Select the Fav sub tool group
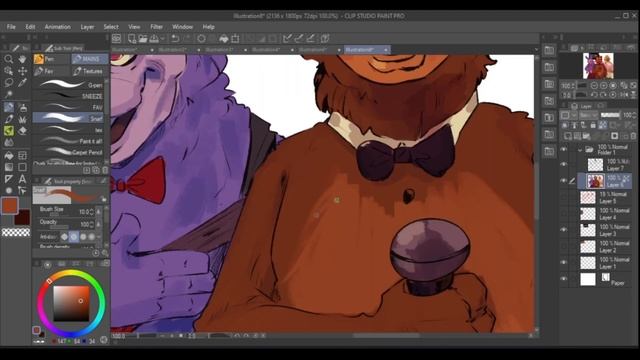Image resolution: width=640 pixels, height=360 pixels. click(51, 71)
